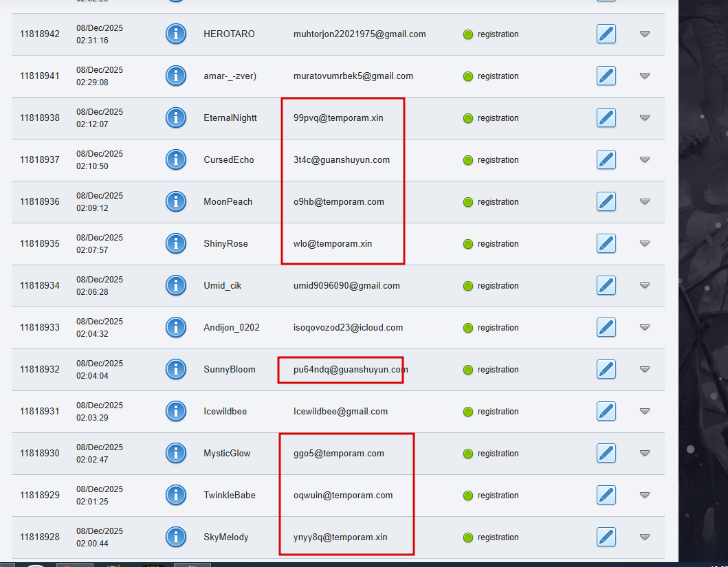
Task: Open TwinkleBabe row dropdown arrow
Action: (x=644, y=495)
